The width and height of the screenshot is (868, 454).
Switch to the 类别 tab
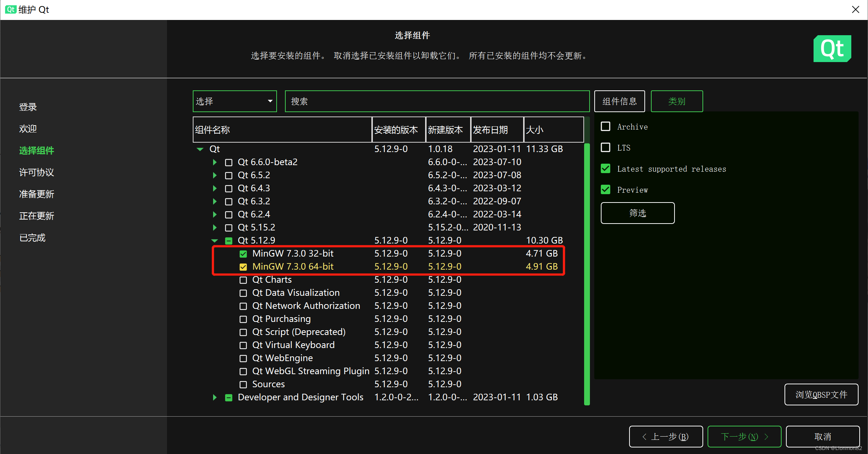click(x=677, y=101)
